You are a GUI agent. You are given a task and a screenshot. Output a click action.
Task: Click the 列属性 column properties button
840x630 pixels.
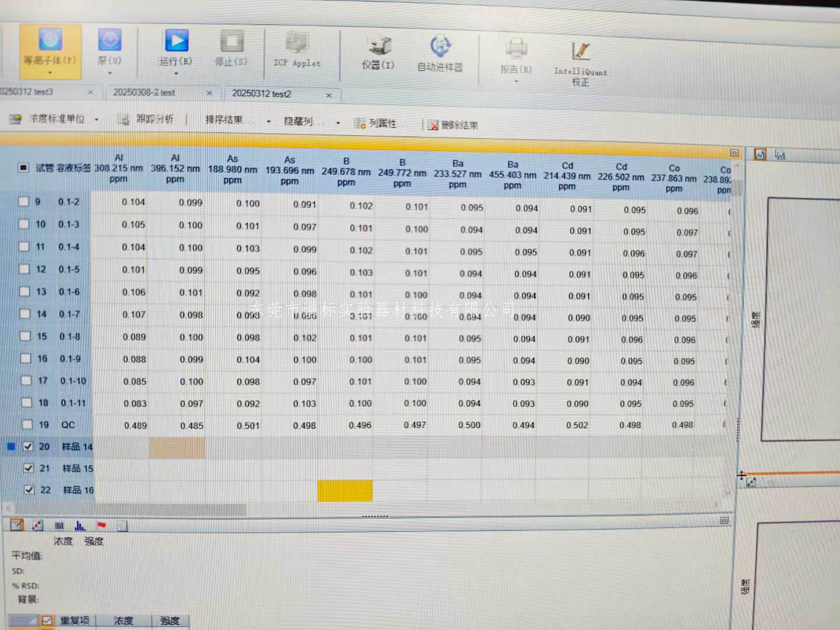pyautogui.click(x=376, y=123)
